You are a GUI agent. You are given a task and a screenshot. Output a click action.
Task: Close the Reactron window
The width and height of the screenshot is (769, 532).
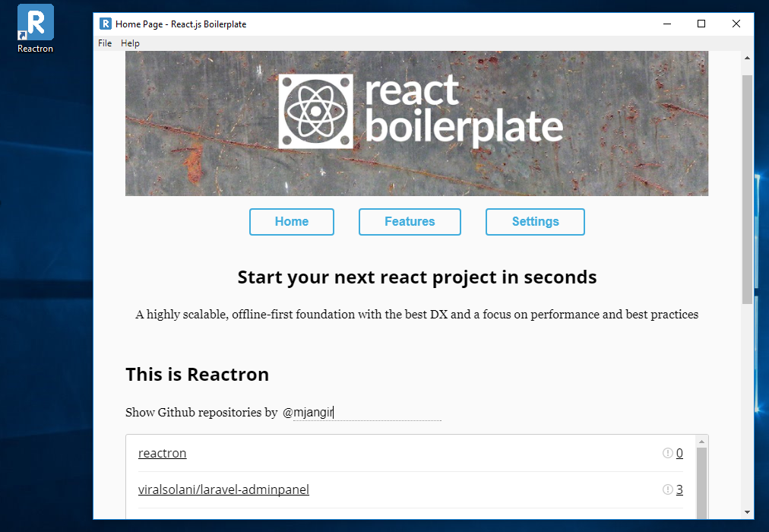coord(736,24)
